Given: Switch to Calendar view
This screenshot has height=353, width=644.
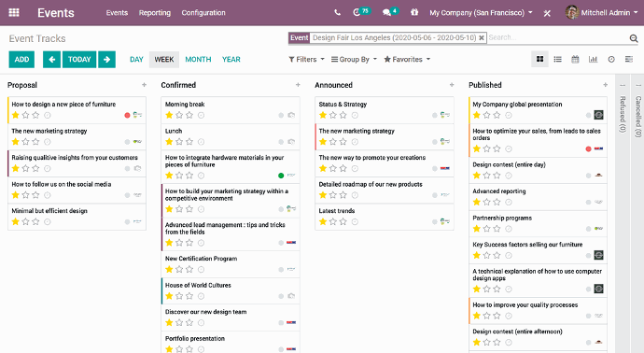Looking at the screenshot, I should 575,59.
